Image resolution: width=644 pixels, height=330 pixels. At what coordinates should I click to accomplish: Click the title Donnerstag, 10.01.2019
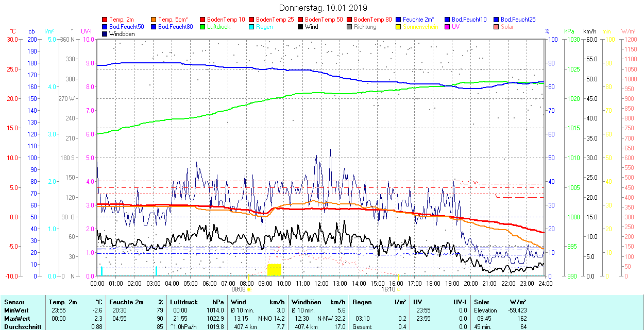pyautogui.click(x=323, y=8)
